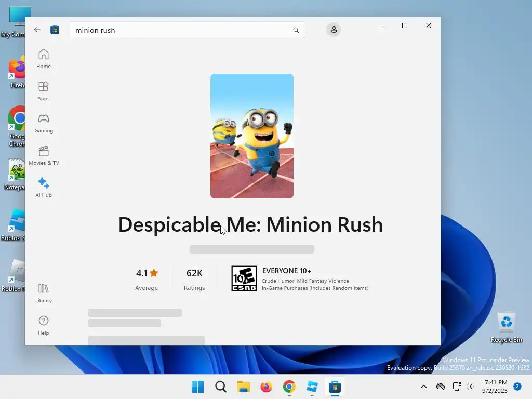Select the Roblox Player desktop shortcut
Image resolution: width=532 pixels, height=399 pixels.
[x=14, y=276]
